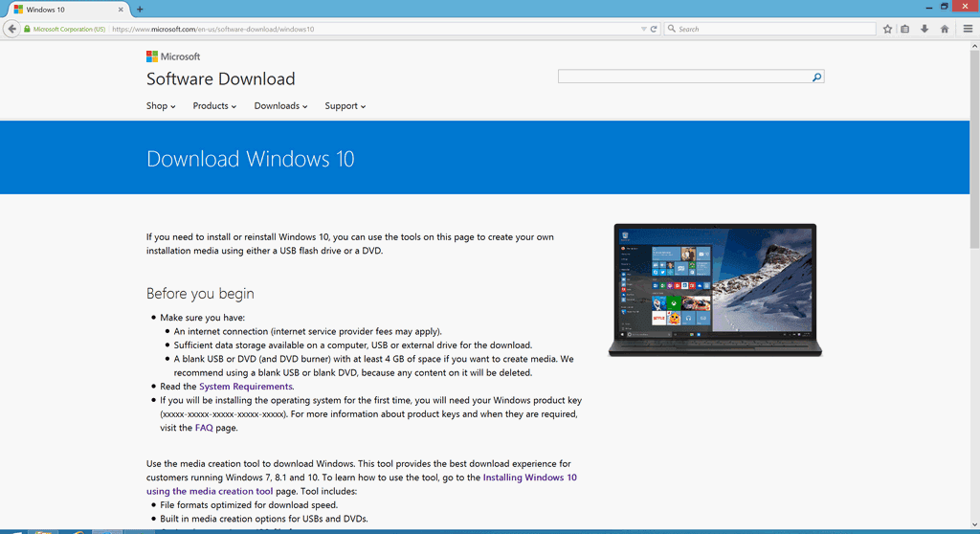This screenshot has height=534, width=980.
Task: Open the Firefox hamburger menu
Action: click(x=968, y=29)
